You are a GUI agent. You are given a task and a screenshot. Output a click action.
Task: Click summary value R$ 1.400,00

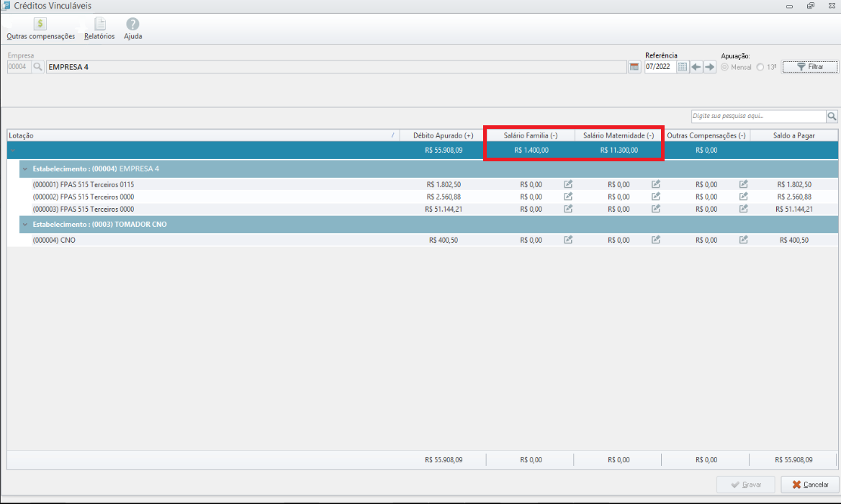[531, 150]
